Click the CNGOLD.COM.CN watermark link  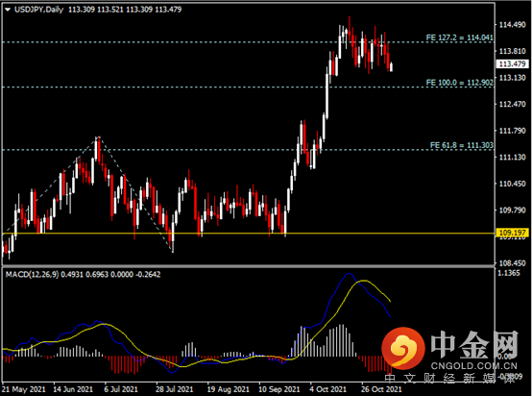pos(474,366)
